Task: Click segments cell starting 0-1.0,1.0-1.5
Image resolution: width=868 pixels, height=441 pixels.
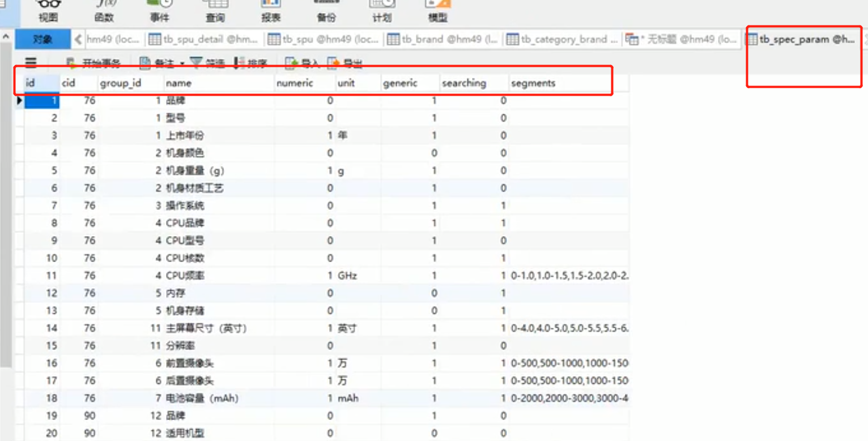Action: point(569,276)
